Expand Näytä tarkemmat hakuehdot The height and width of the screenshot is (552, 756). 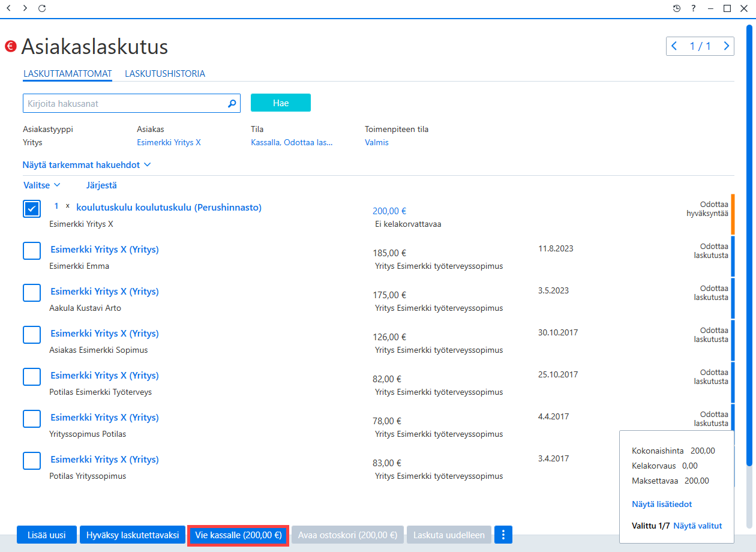point(86,164)
